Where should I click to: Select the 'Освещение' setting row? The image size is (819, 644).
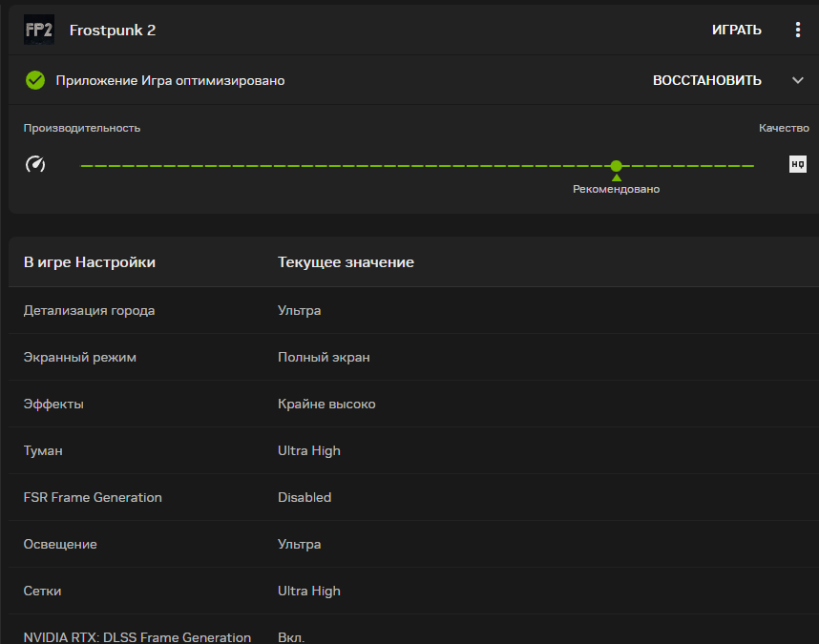413,544
